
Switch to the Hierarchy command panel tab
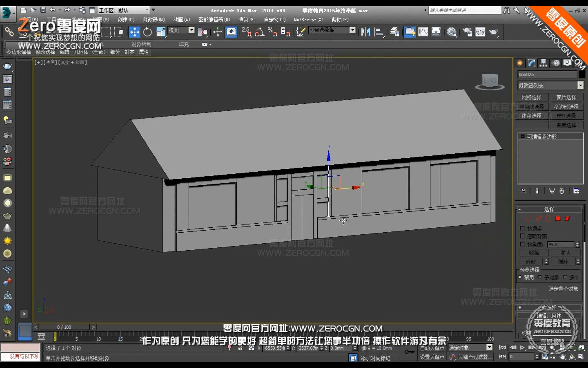click(x=543, y=63)
